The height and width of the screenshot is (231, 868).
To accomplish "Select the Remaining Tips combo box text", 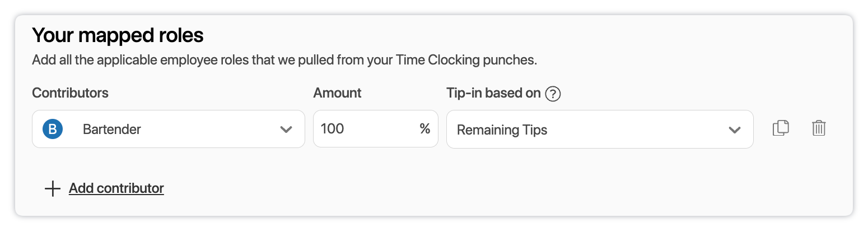I will coord(502,130).
